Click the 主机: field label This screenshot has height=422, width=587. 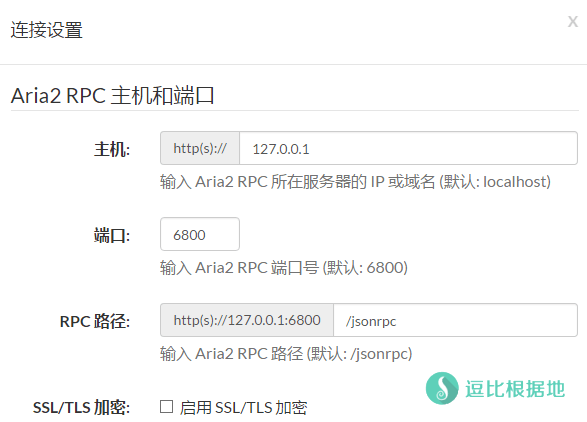tap(112, 149)
